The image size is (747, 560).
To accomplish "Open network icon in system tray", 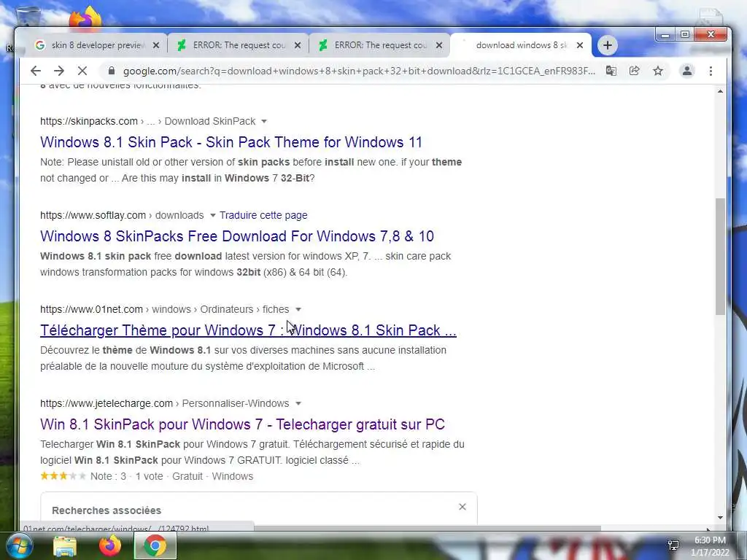I will [x=673, y=545].
